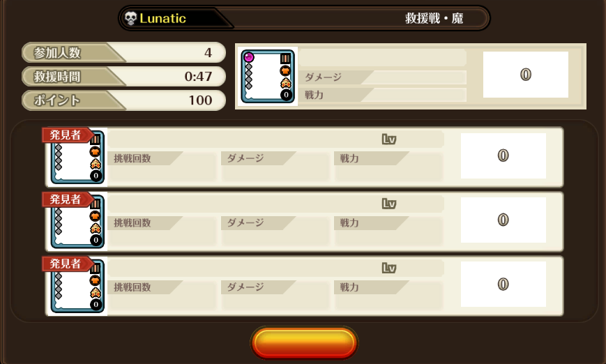Click the ポイント row showing 100
This screenshot has width=606, height=364.
[x=123, y=100]
